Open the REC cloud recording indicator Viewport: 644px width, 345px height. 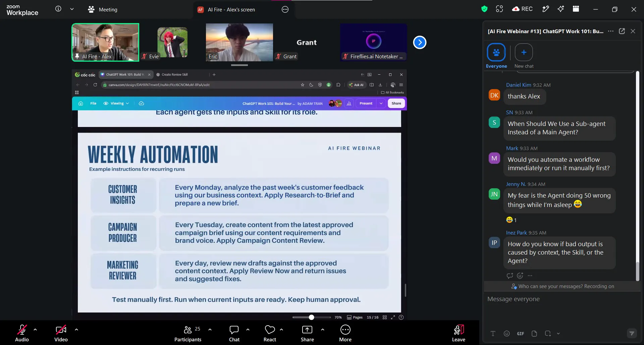click(522, 9)
